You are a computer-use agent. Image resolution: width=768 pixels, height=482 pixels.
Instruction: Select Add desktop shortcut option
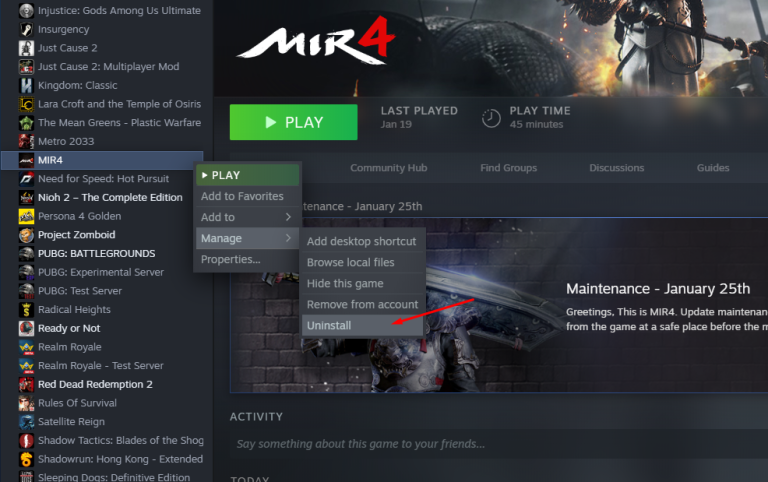[x=362, y=241]
